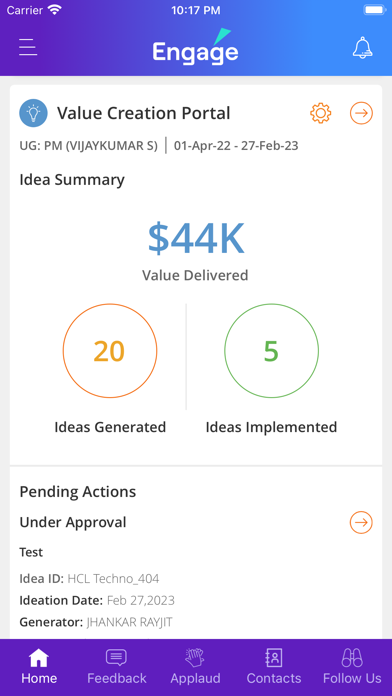Tap the date range 01-Apr-22 - 27-Feb-23
392x696 pixels.
pos(236,146)
